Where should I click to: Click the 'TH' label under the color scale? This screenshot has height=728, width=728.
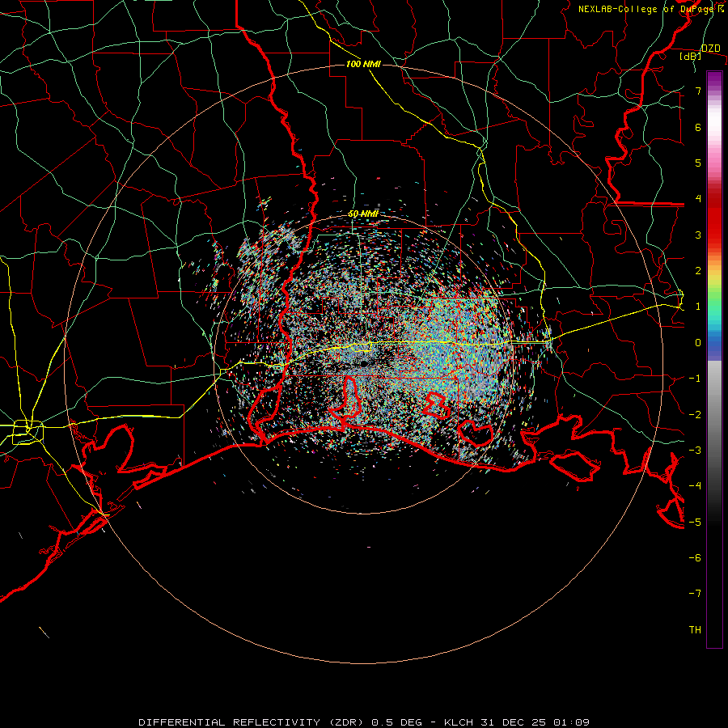point(695,629)
